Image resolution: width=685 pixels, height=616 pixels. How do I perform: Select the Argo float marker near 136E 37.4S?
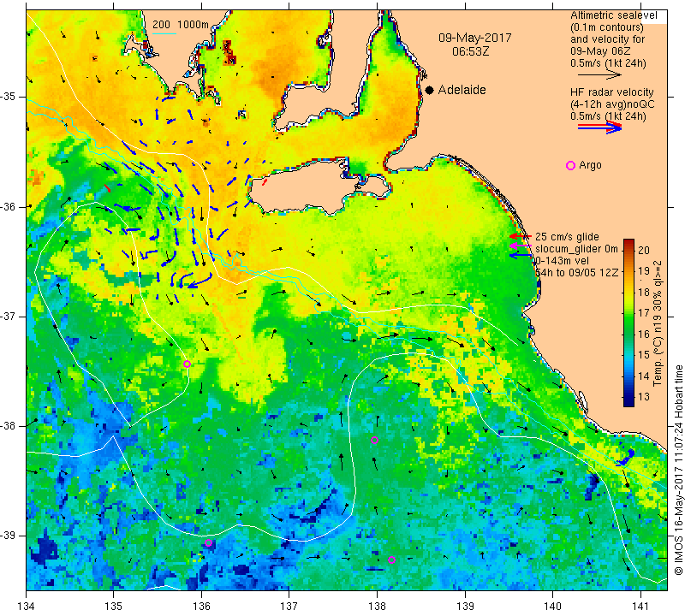point(187,364)
